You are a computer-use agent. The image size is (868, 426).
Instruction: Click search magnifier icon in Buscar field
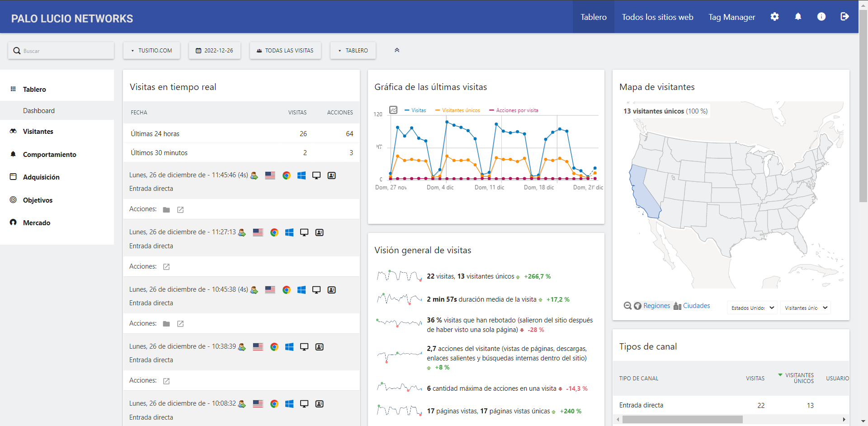click(x=17, y=51)
